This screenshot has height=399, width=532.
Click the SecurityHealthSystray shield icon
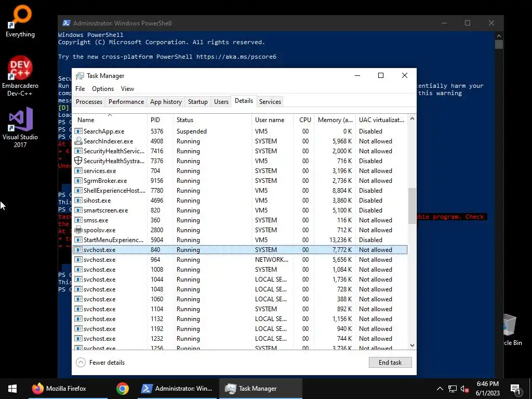(x=78, y=161)
